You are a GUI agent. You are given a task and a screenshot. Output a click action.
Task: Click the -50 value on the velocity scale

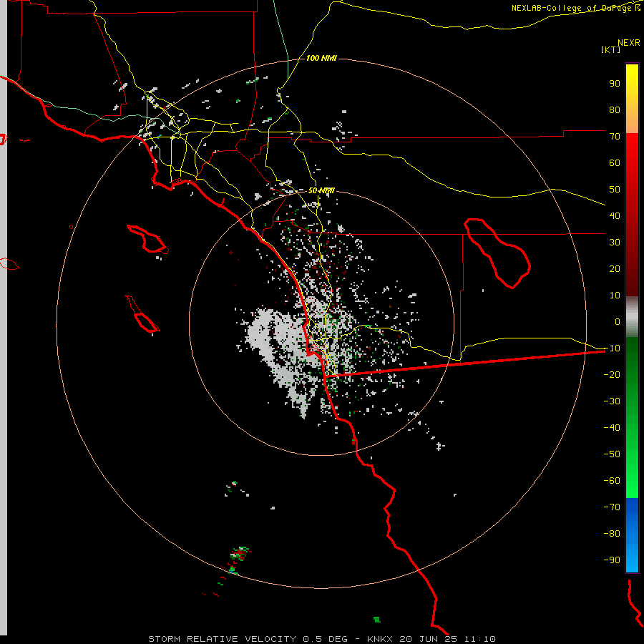click(612, 454)
